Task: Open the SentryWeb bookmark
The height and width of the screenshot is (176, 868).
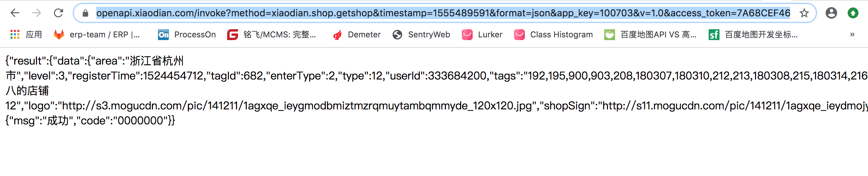Action: point(421,35)
